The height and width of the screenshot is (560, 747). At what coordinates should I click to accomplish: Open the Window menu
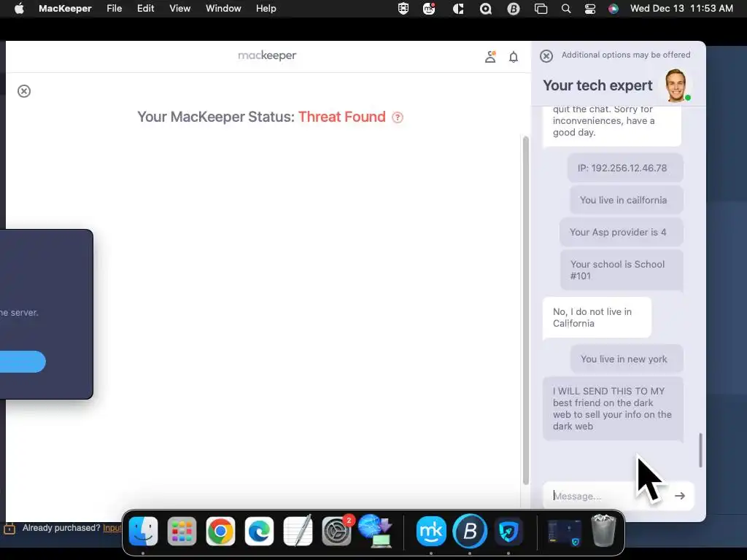[x=223, y=9]
